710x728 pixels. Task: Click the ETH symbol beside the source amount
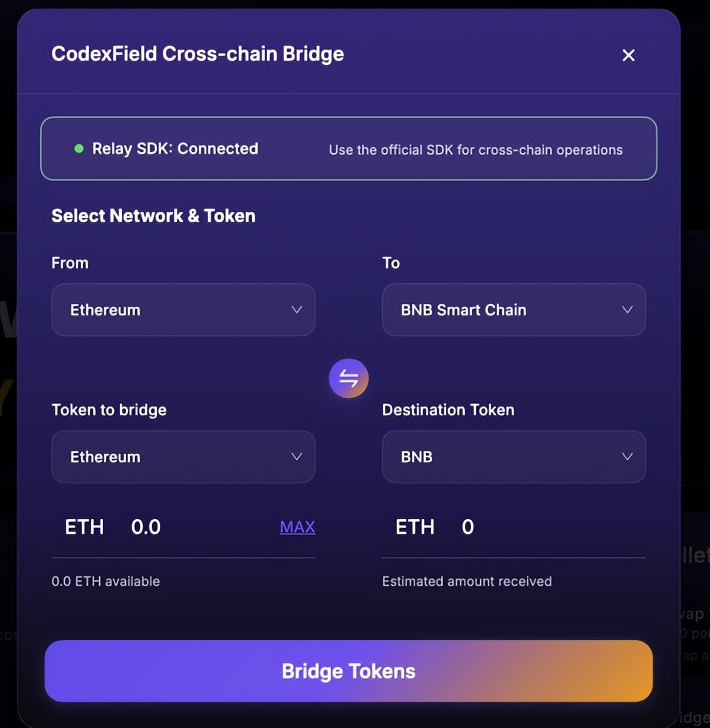pos(84,527)
